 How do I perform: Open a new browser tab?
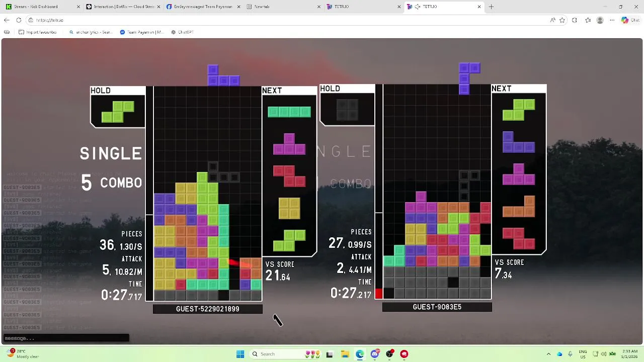pos(491,7)
